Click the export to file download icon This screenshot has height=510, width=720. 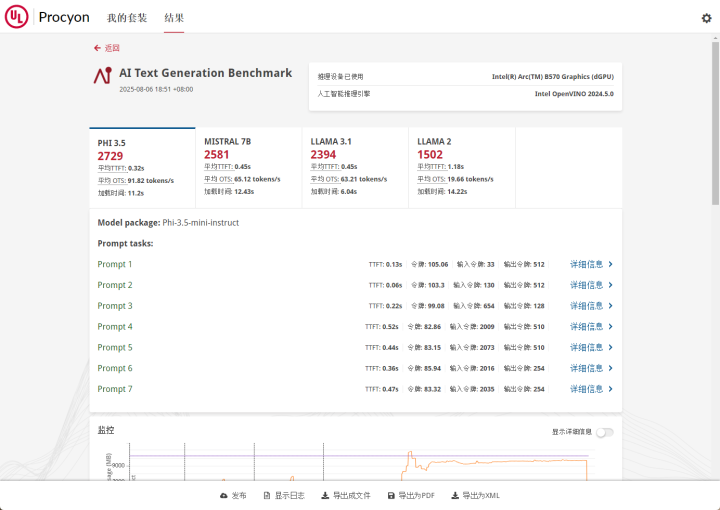point(325,496)
